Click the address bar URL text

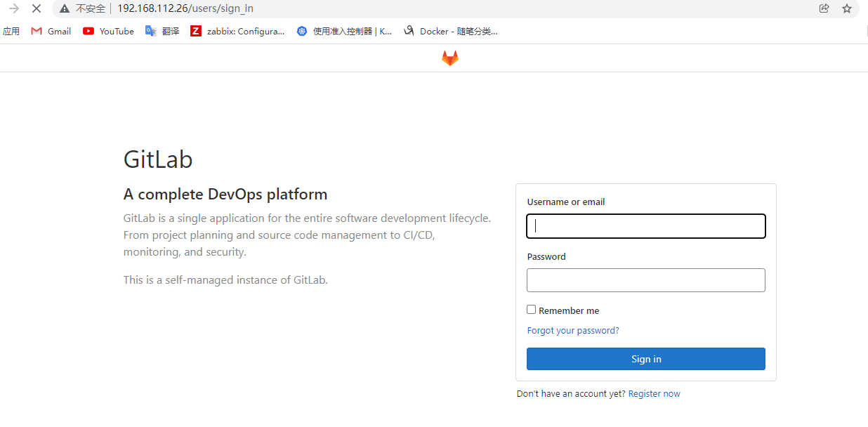tap(185, 8)
